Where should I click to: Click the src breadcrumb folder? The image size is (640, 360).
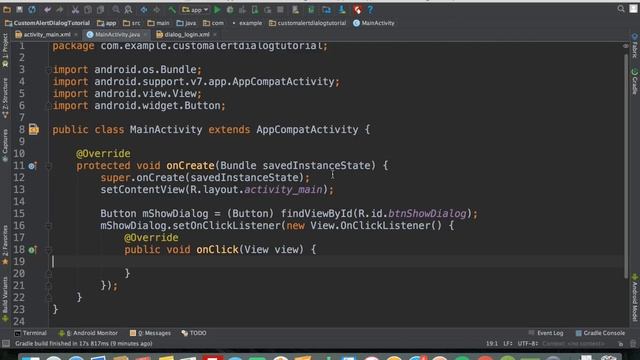pos(131,23)
